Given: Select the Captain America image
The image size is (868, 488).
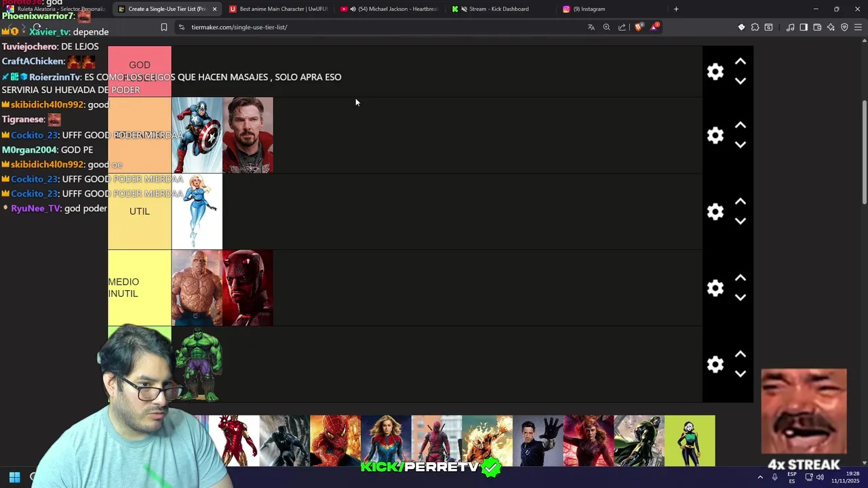Looking at the screenshot, I should pyautogui.click(x=197, y=135).
